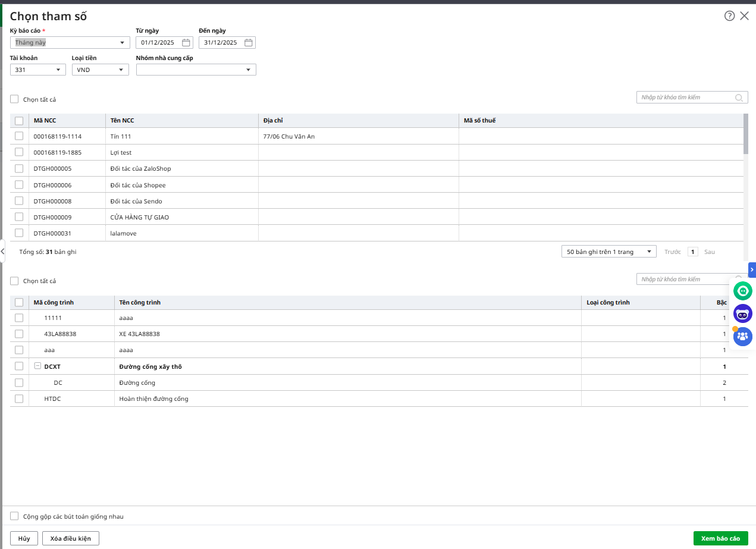
Task: Click the blue side panel arrow tab
Action: pos(752,269)
